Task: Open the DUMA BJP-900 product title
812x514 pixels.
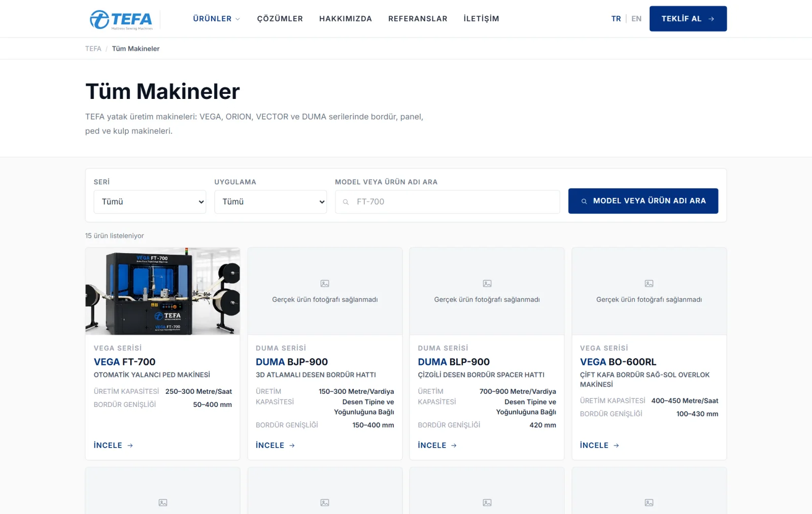Action: 292,362
